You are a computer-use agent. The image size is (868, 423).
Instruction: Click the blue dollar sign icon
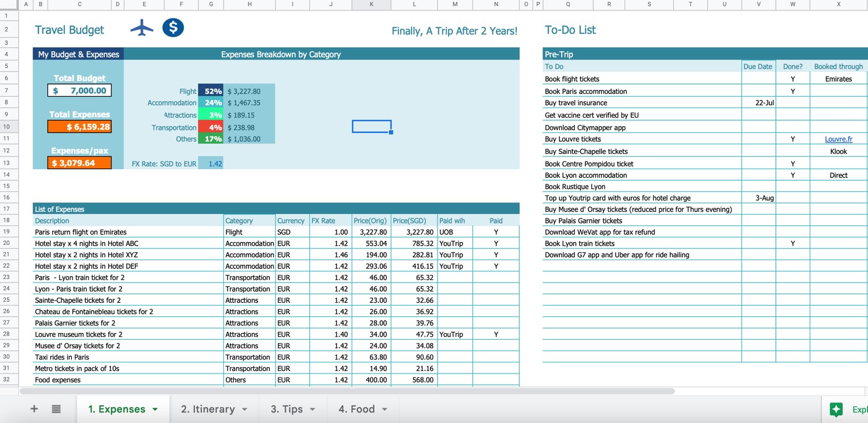(173, 27)
